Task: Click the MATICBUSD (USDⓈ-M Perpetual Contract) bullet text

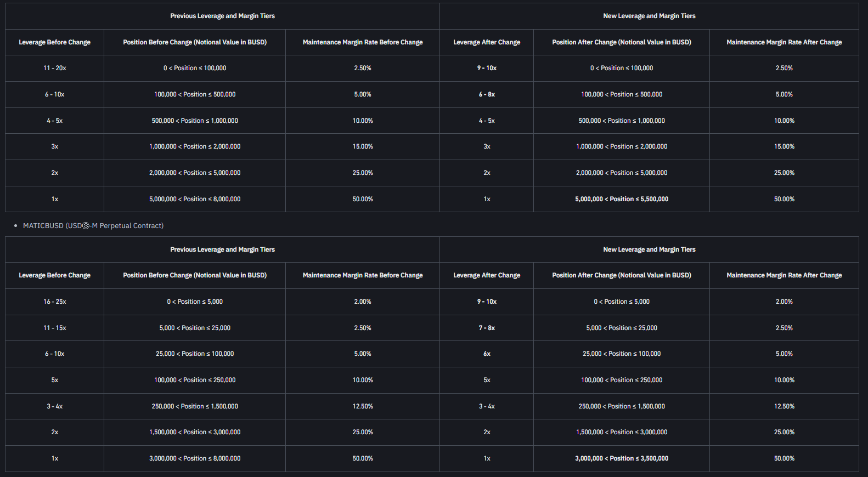Action: tap(93, 226)
